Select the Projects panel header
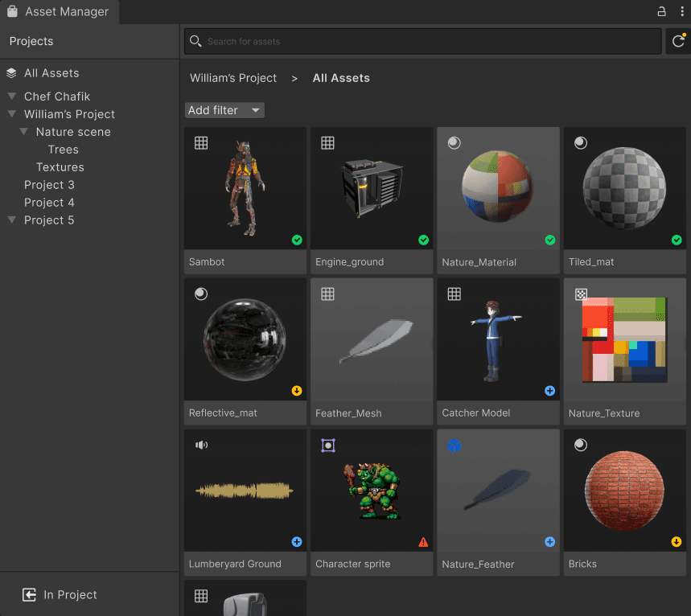 pos(31,40)
